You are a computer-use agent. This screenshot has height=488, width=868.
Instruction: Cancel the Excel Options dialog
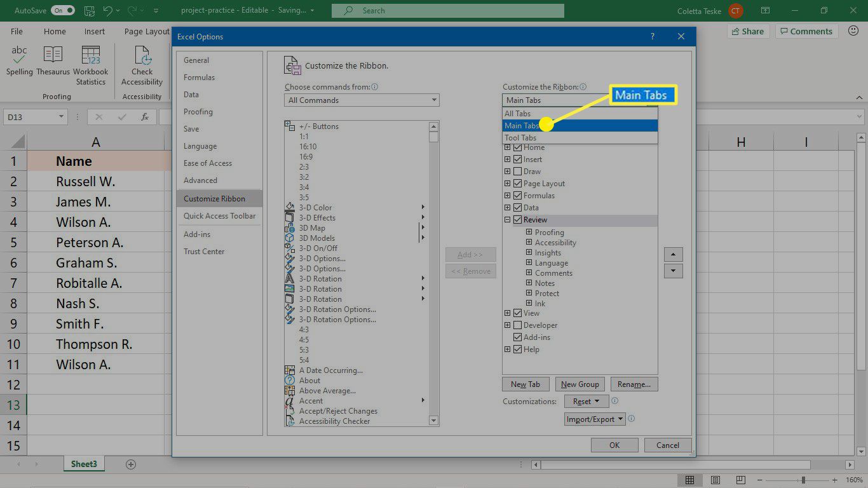668,445
